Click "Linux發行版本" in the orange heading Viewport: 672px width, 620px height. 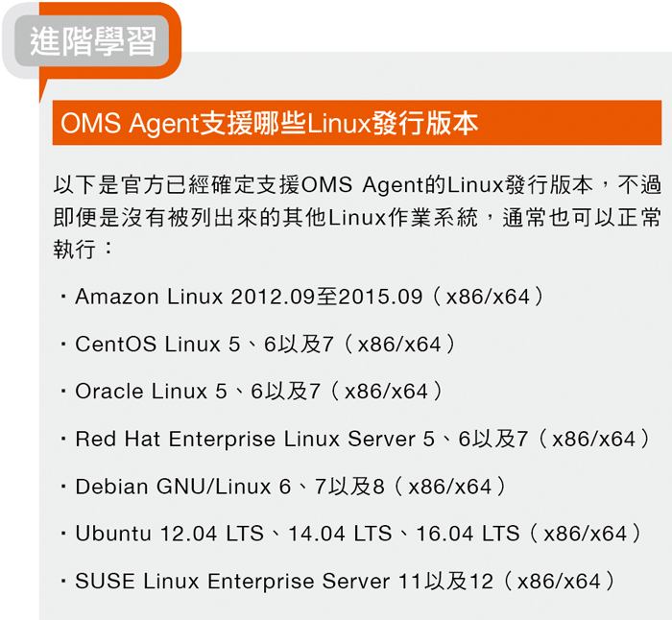pos(392,124)
